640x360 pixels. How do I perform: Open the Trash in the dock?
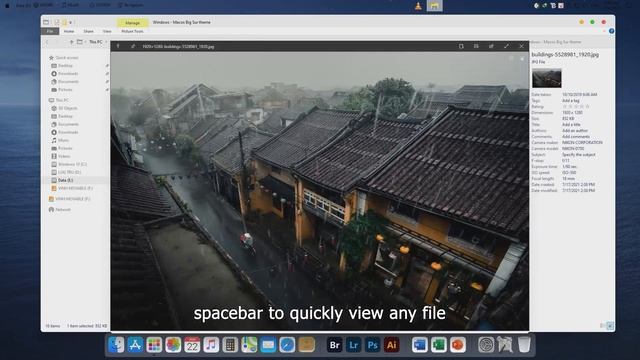click(524, 345)
